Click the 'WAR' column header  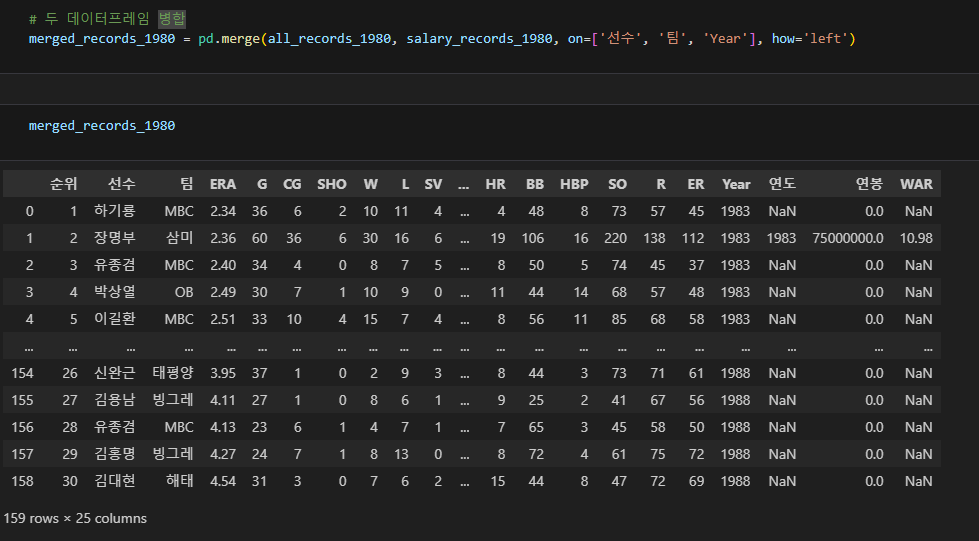click(916, 184)
